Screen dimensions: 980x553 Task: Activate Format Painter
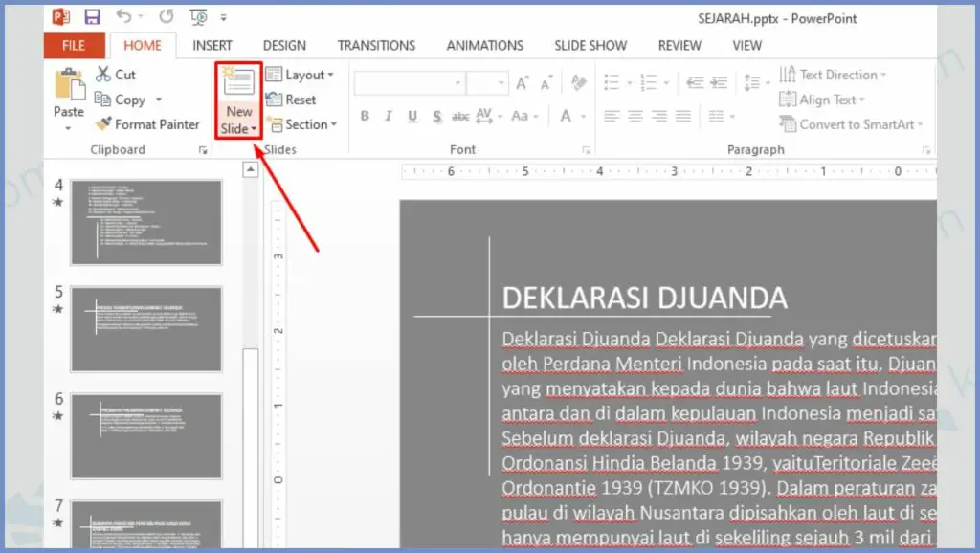pos(147,124)
